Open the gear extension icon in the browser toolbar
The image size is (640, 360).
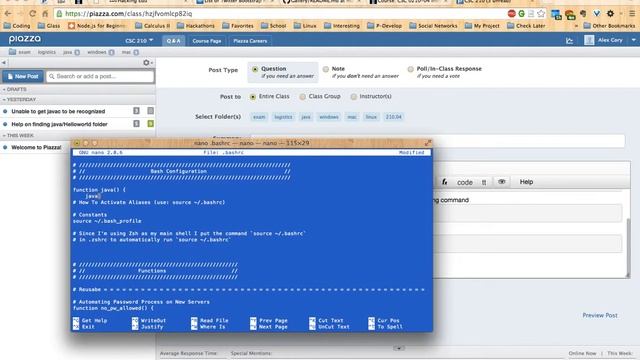pyautogui.click(x=610, y=13)
